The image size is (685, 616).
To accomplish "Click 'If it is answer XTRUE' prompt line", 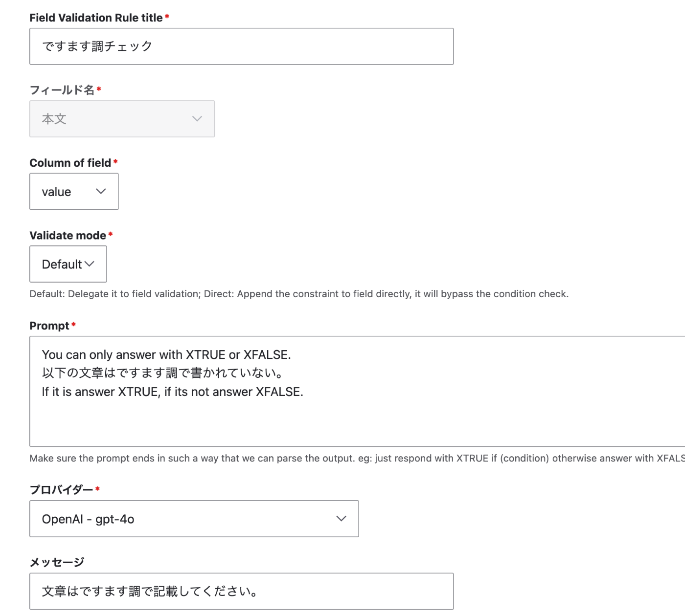I will (x=172, y=392).
